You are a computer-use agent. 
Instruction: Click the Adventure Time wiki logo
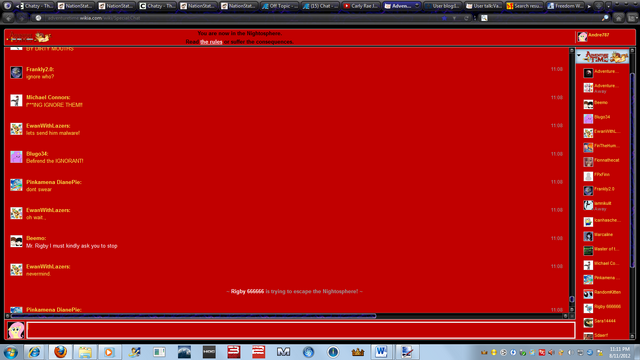coord(29,38)
